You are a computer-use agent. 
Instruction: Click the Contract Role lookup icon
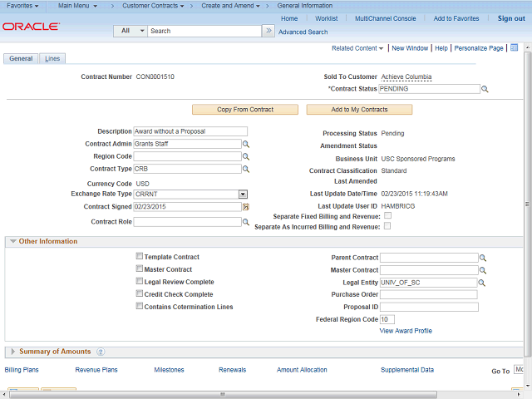(x=246, y=222)
